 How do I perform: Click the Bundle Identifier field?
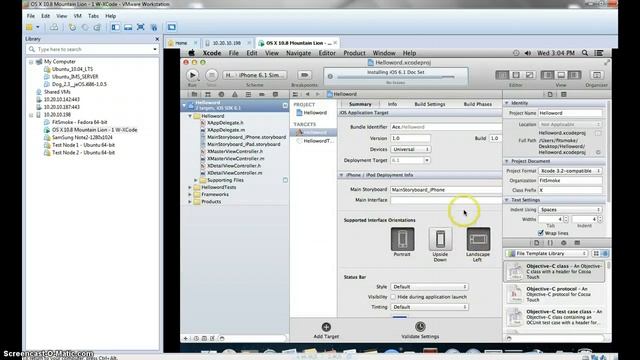[446, 127]
